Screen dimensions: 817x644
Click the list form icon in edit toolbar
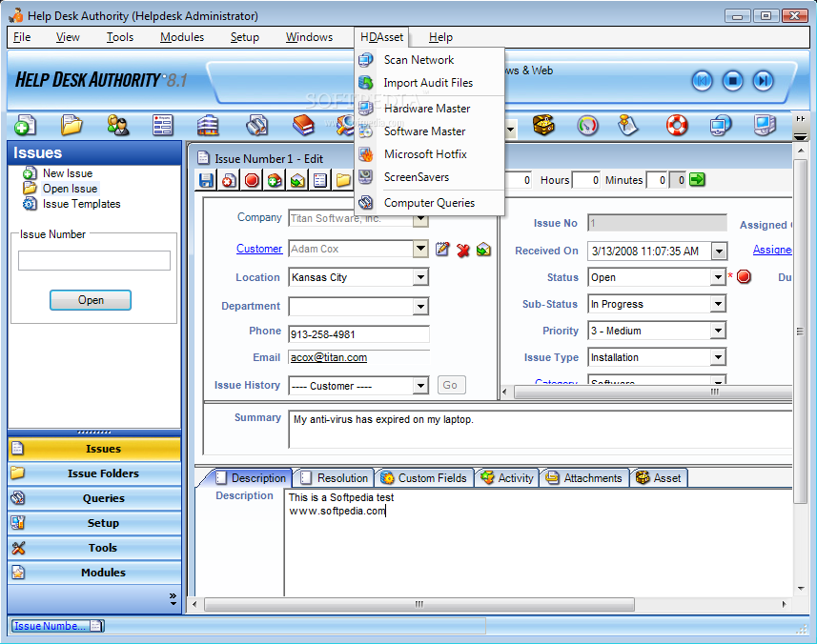[x=320, y=181]
